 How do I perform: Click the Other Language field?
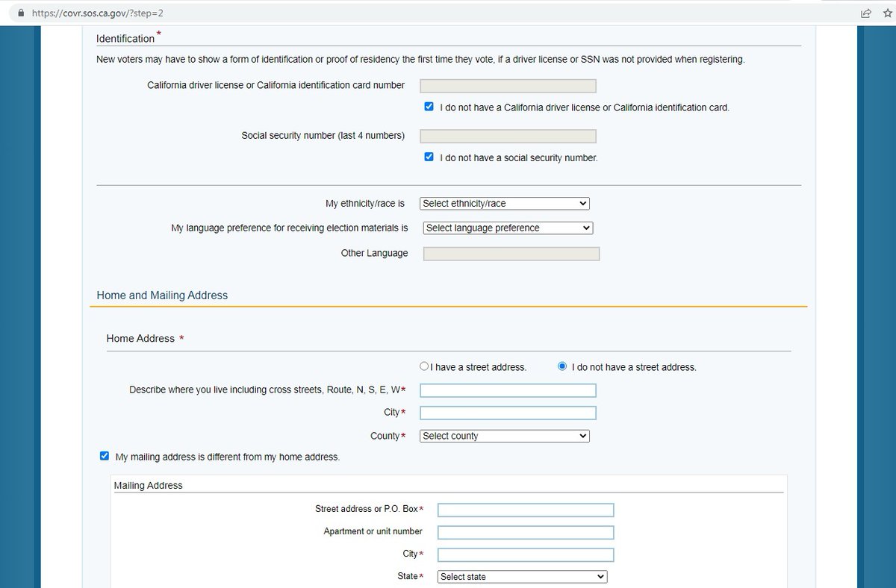(511, 254)
